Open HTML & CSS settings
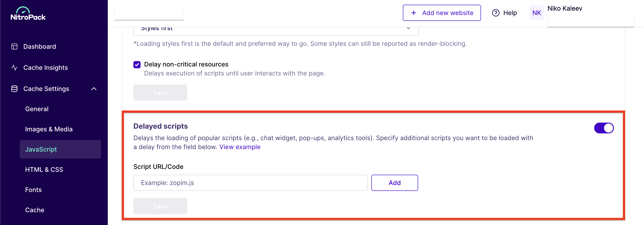 tap(44, 170)
